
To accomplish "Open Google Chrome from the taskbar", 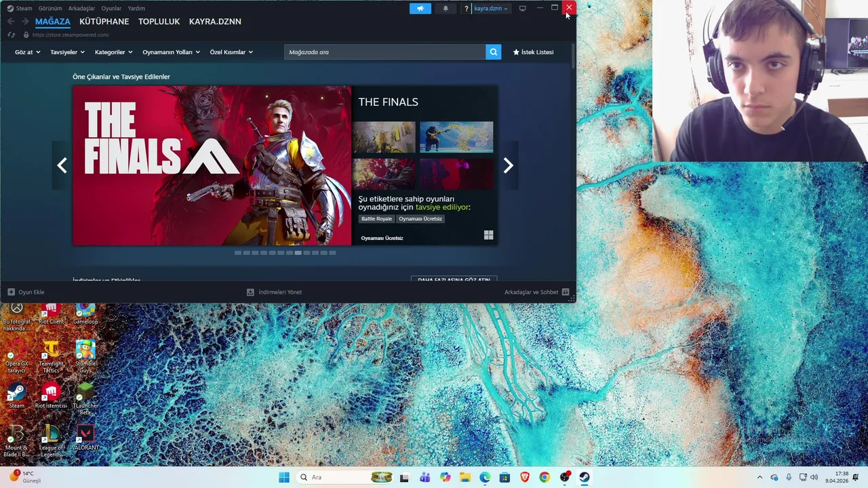I will [545, 477].
